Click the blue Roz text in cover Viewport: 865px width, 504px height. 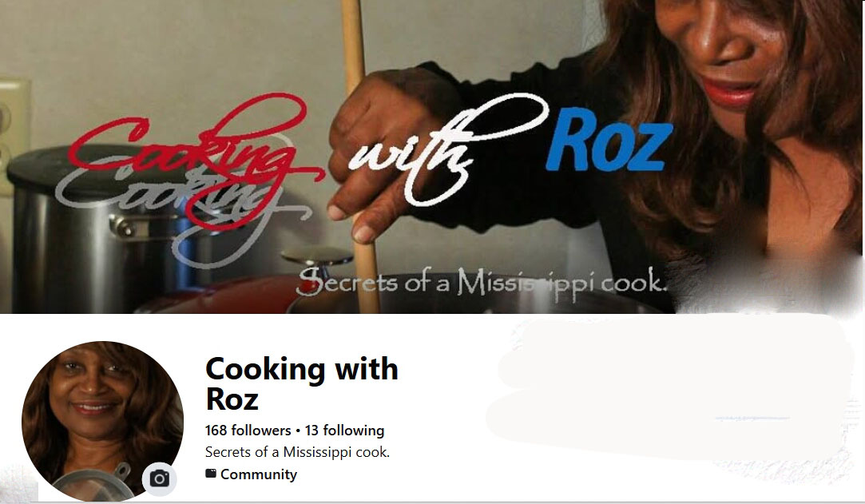[x=609, y=141]
